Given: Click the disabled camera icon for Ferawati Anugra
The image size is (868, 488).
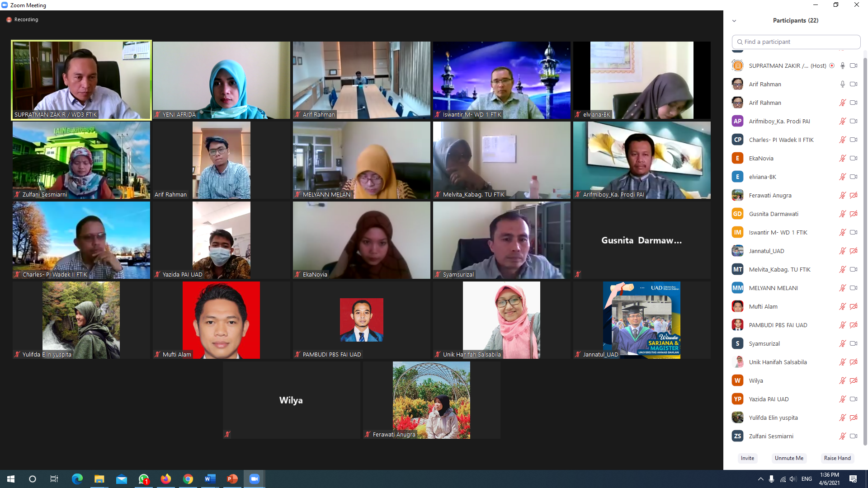Looking at the screenshot, I should tap(854, 195).
